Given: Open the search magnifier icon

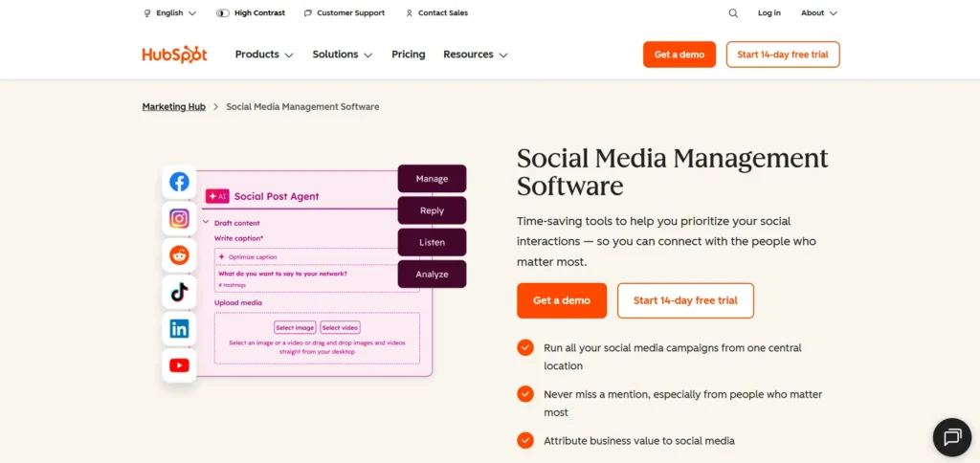Looking at the screenshot, I should (733, 13).
